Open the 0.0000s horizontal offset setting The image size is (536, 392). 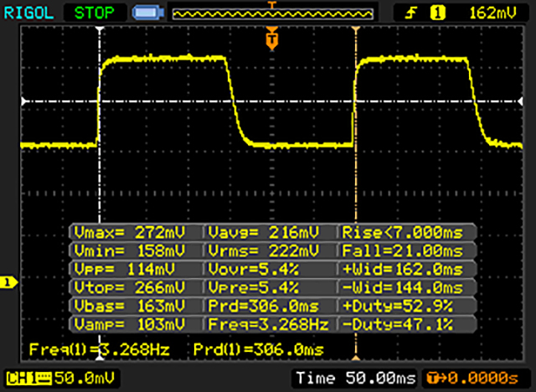(483, 379)
